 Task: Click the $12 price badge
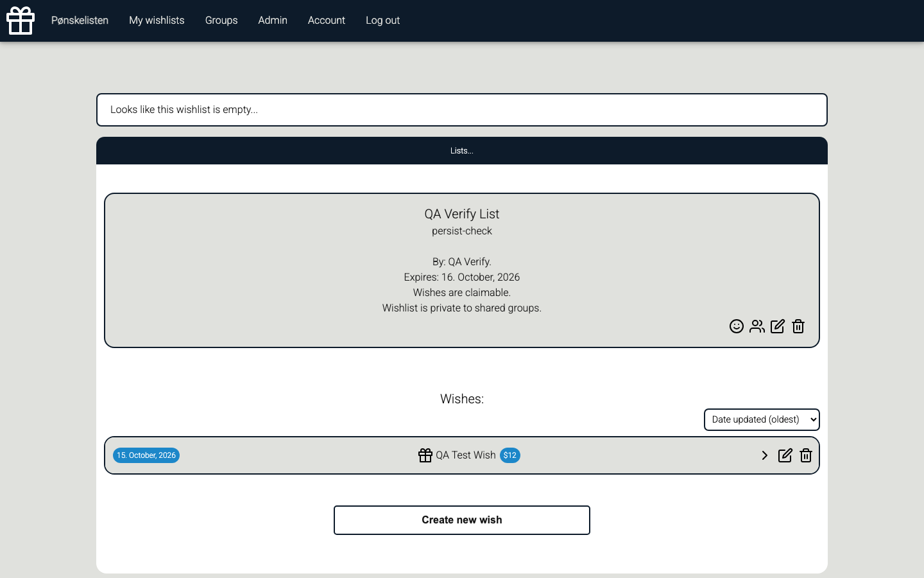pos(510,455)
